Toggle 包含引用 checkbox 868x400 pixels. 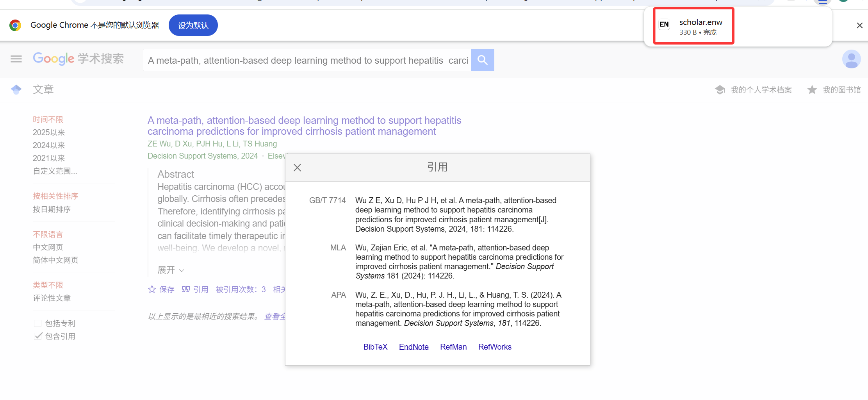pyautogui.click(x=37, y=336)
